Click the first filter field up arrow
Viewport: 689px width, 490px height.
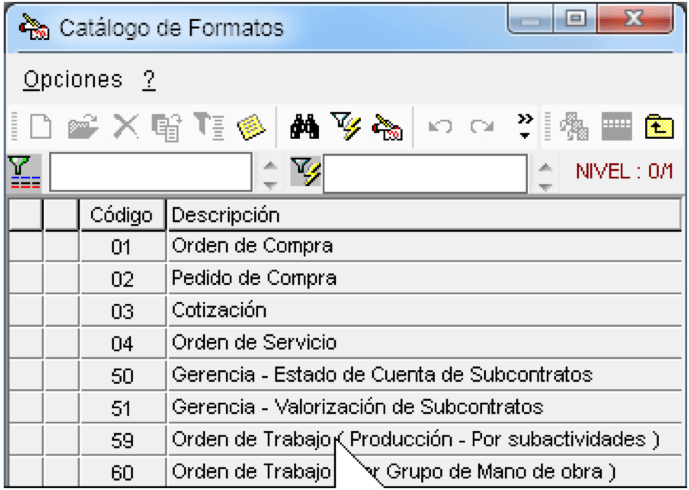tap(270, 166)
